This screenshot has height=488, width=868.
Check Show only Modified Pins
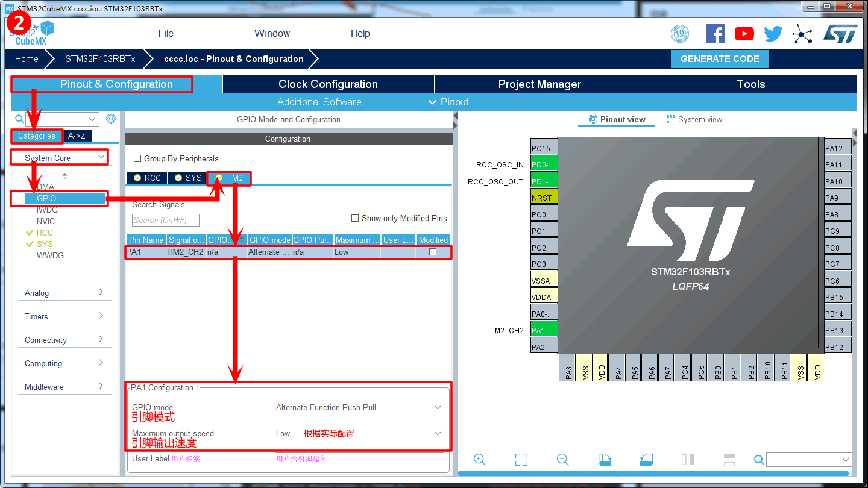[x=355, y=218]
